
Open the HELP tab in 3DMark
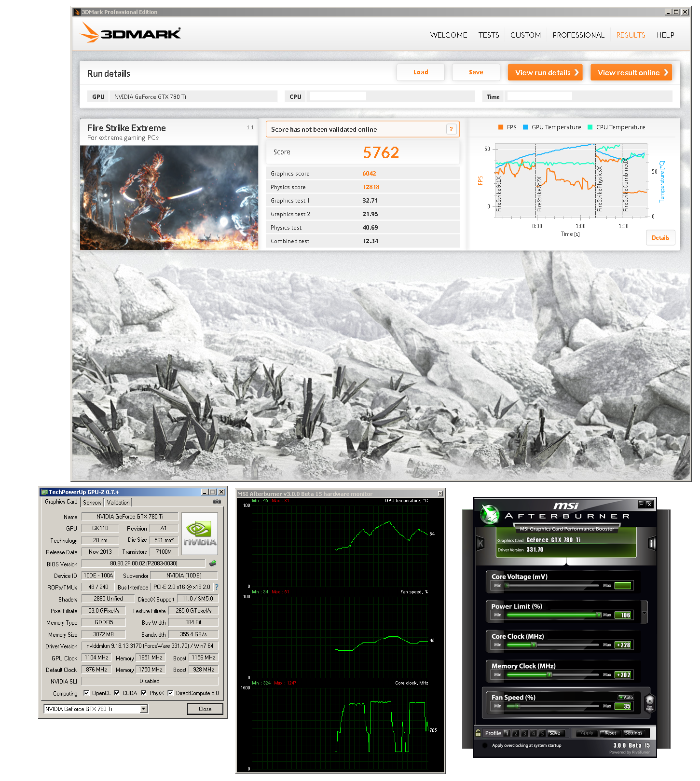point(665,35)
